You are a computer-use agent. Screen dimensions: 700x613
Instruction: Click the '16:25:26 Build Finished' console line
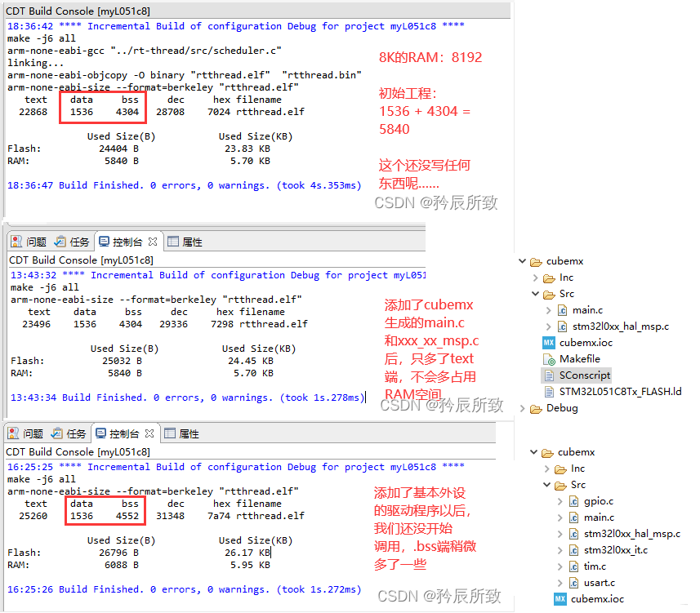pyautogui.click(x=184, y=589)
